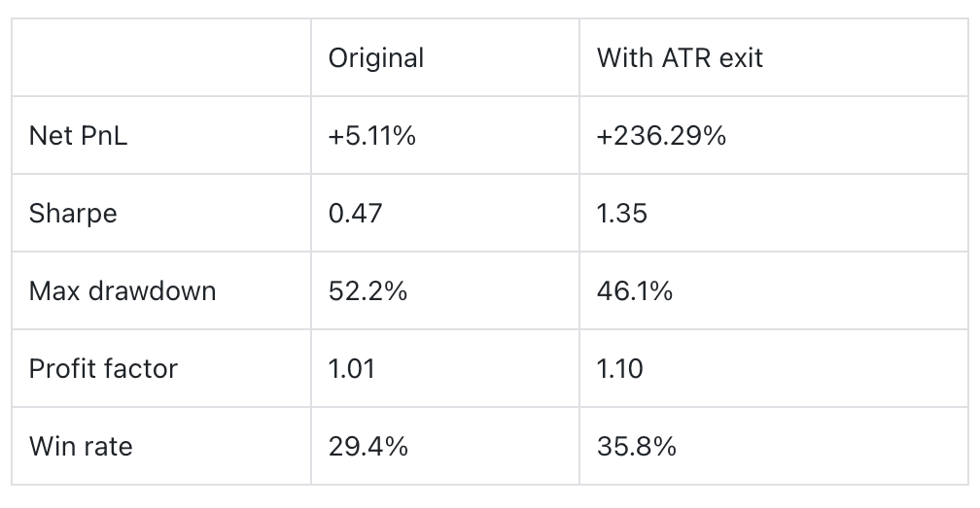Select the 52.2% drawdown value
980x508 pixels.
coord(367,291)
